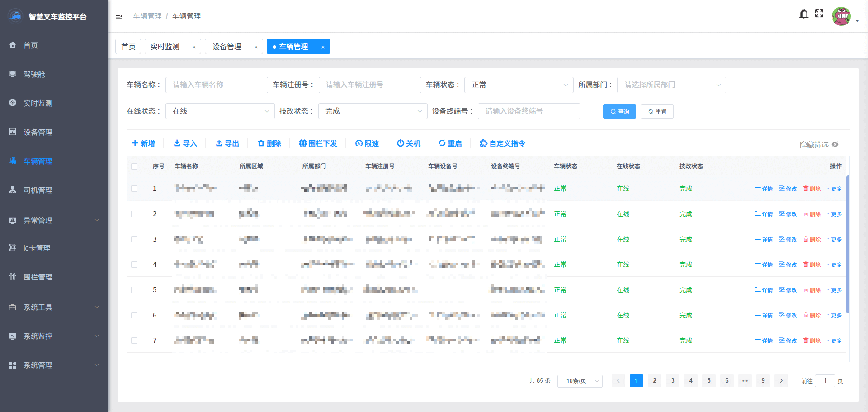
Task: Check the checkbox for row 3
Action: coord(134,239)
